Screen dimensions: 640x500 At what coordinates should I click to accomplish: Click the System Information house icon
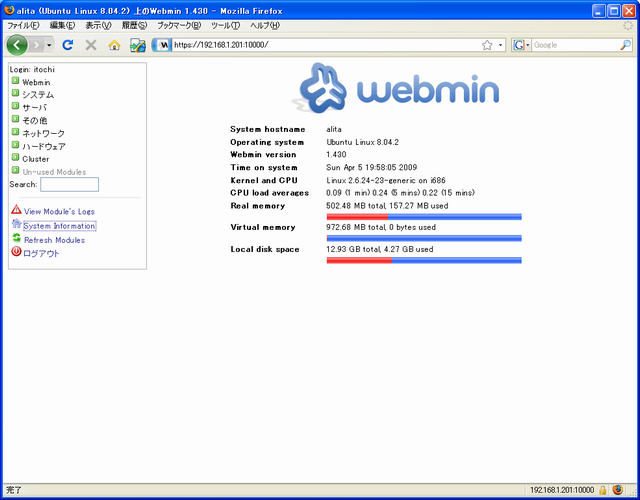16,224
